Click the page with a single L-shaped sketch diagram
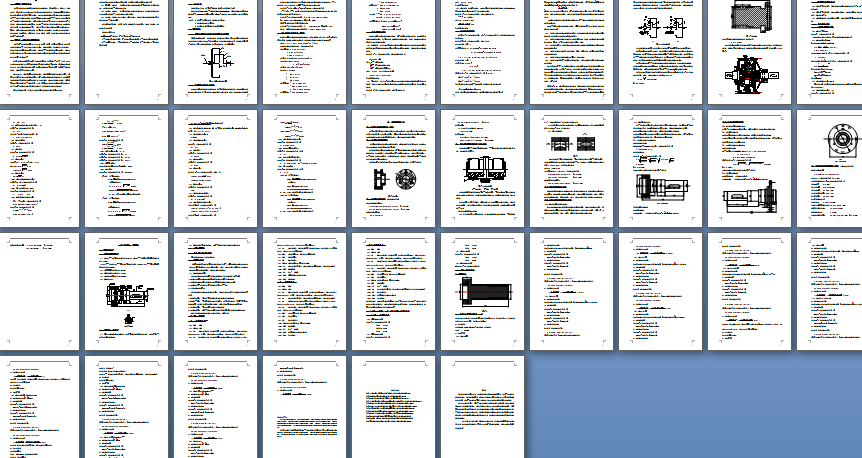Screen dimensions: 862x458 coord(216,52)
